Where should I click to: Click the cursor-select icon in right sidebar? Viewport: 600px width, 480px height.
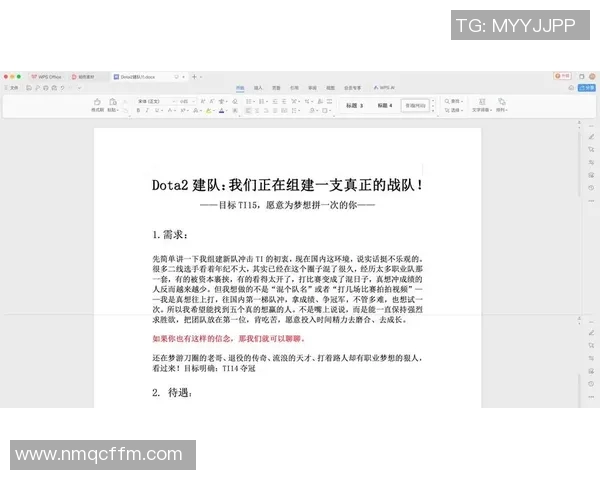(591, 149)
